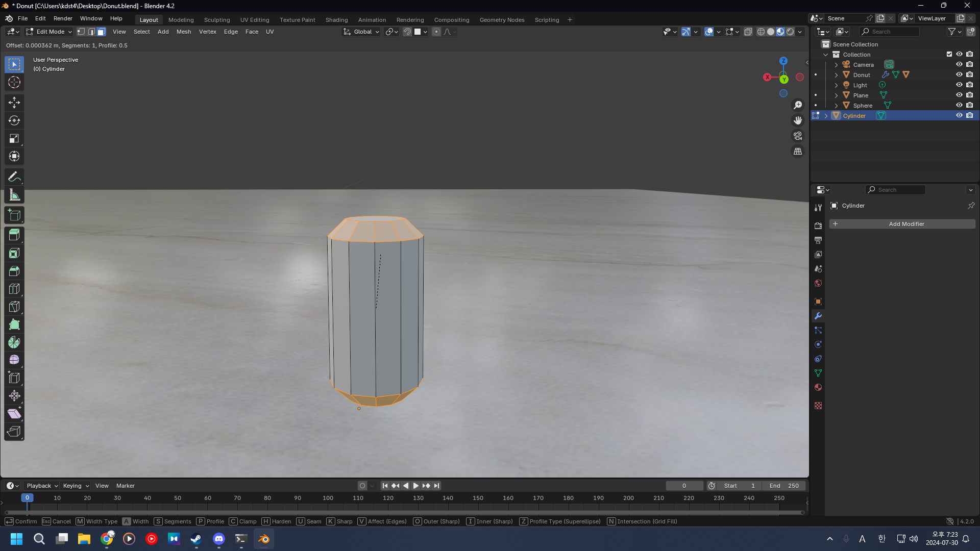
Task: Select the Loop Cut tool
Action: coord(14,289)
